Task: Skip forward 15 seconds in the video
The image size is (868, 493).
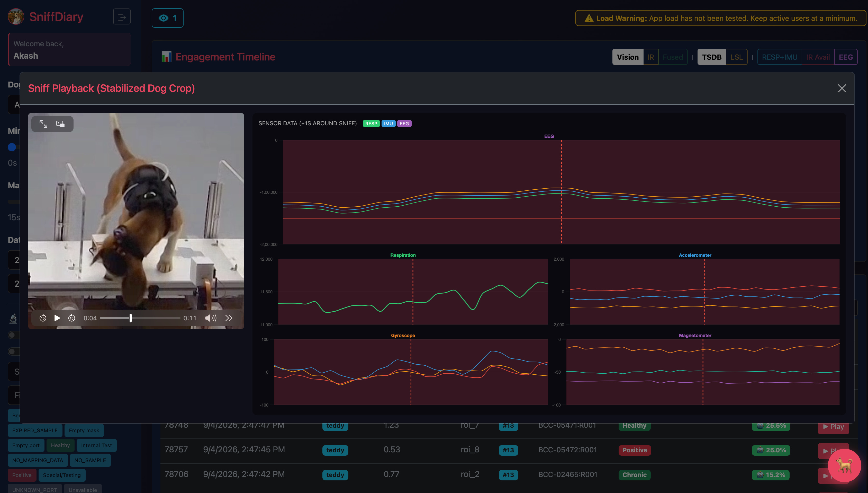Action: pos(72,318)
